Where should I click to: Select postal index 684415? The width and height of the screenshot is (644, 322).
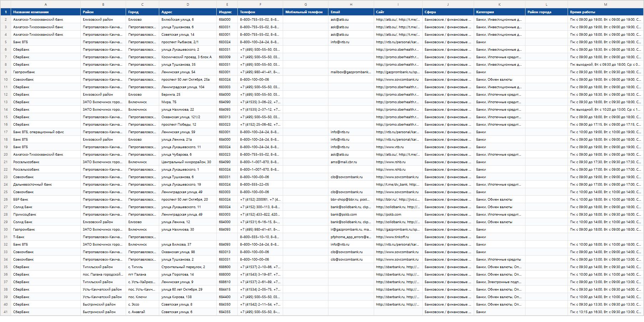coord(227,290)
